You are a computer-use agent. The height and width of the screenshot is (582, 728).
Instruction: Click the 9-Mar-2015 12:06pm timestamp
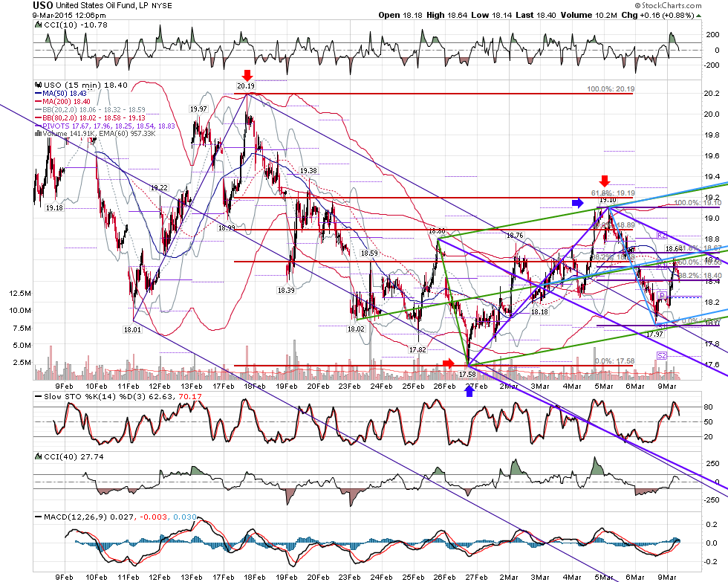[x=69, y=16]
